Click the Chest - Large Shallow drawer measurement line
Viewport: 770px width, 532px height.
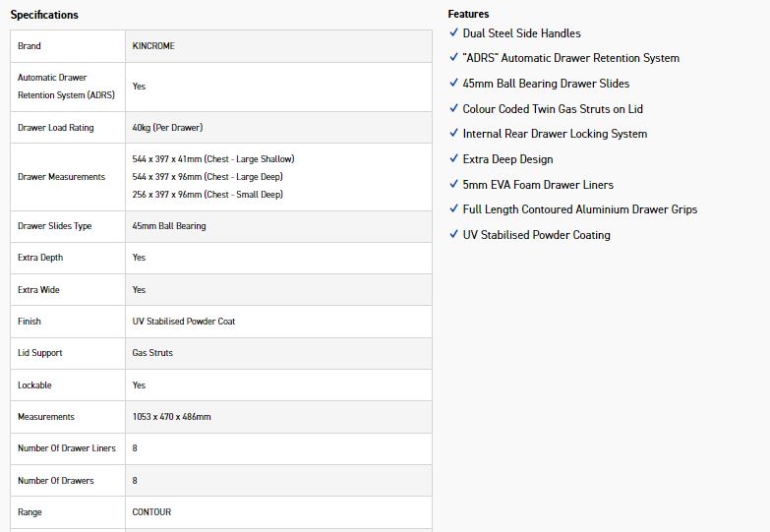point(213,159)
